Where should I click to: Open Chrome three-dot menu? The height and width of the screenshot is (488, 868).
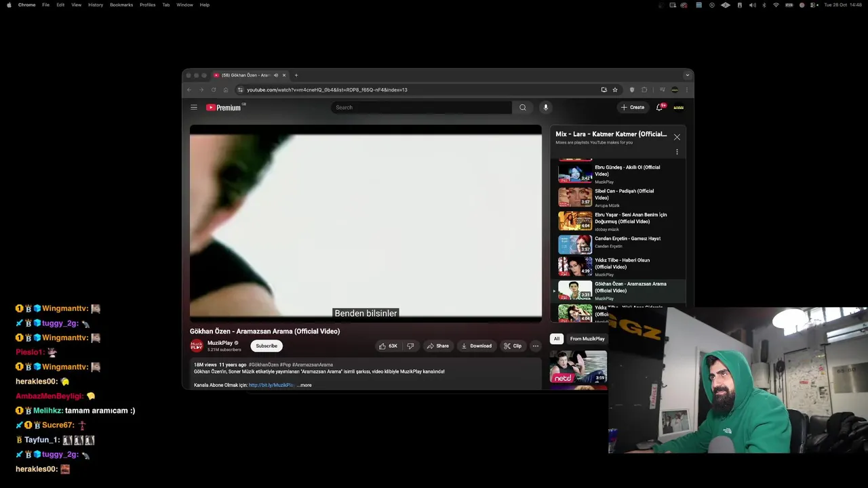click(686, 89)
